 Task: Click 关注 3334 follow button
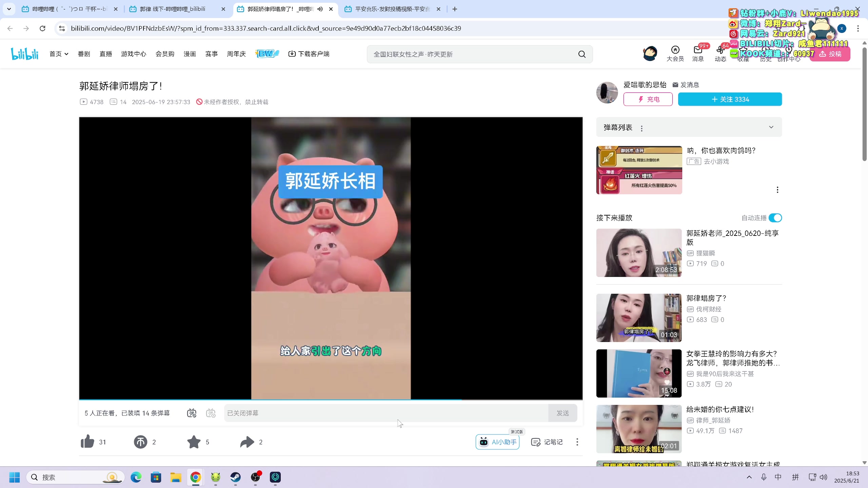730,99
